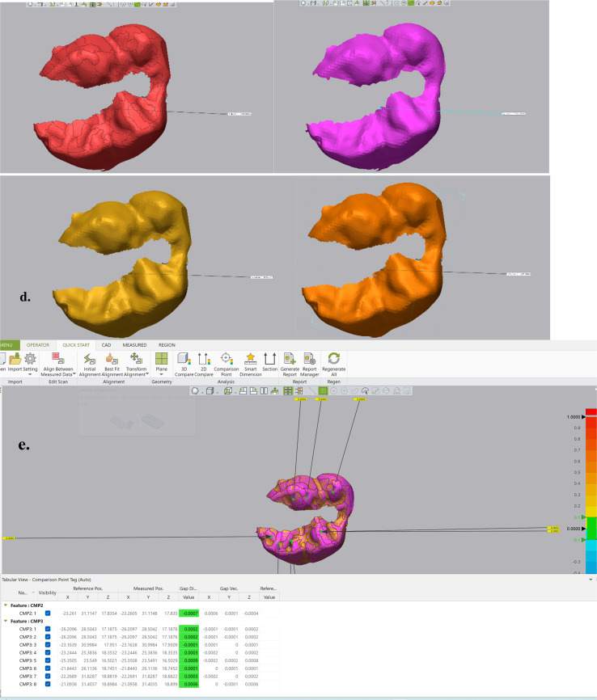Viewport: 597px width, 700px height.
Task: Go to the REGION tab
Action: click(167, 345)
